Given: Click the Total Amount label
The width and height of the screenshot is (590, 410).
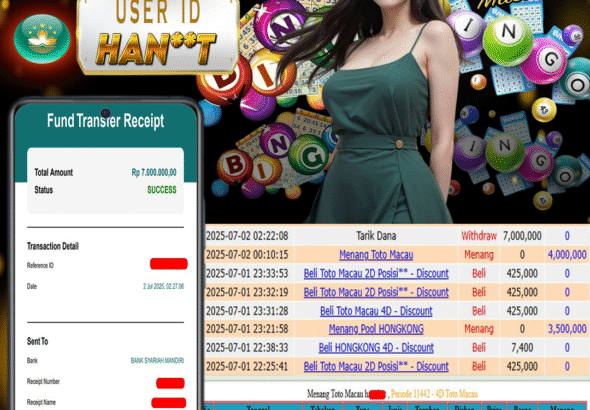Looking at the screenshot, I should [x=53, y=172].
